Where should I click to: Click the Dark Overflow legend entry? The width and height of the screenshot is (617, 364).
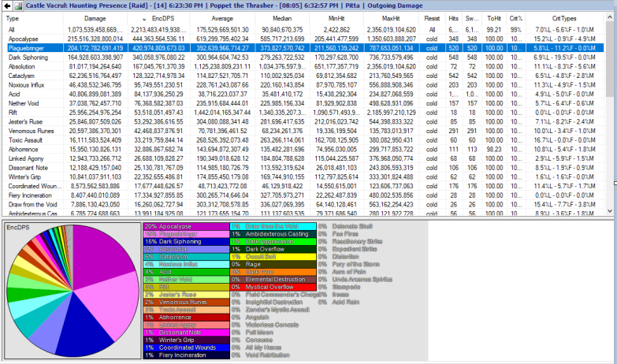click(x=273, y=249)
